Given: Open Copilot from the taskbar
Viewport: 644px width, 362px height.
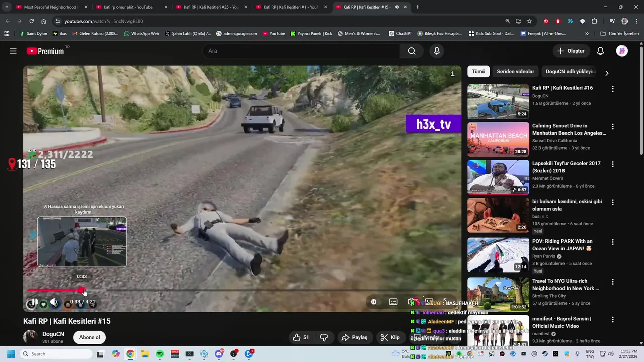Looking at the screenshot, I should pos(116,354).
